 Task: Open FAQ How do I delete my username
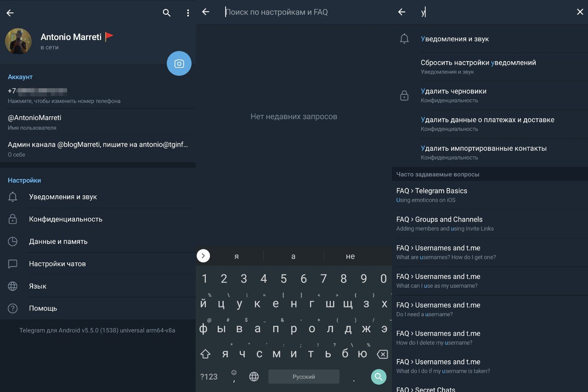pyautogui.click(x=490, y=337)
